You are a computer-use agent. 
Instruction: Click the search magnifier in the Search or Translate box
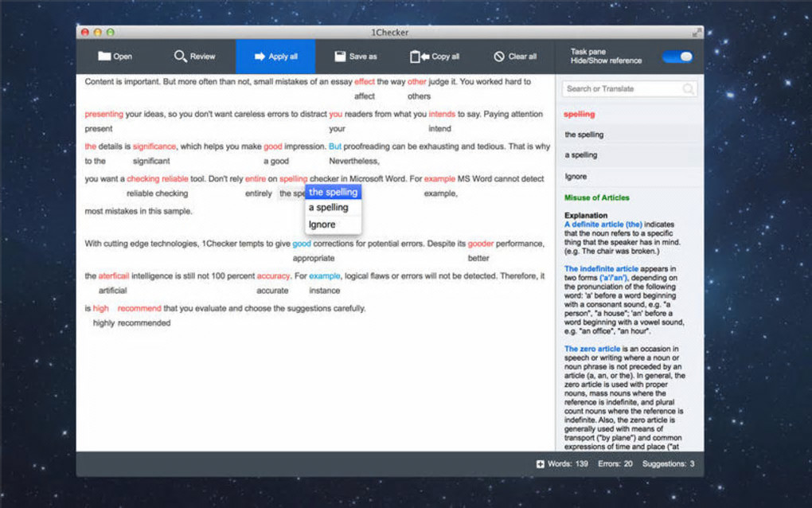[688, 89]
